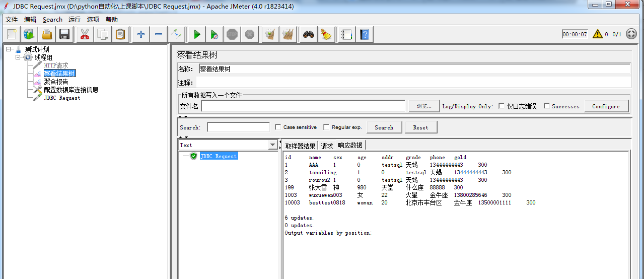Open the 选项 menu
This screenshot has width=644, height=279.
[x=93, y=20]
